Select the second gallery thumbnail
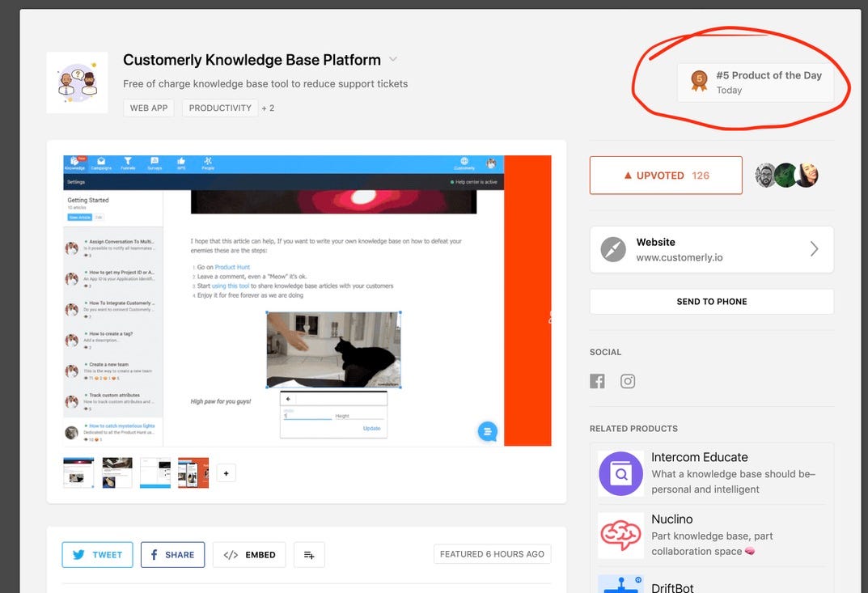Image resolution: width=868 pixels, height=593 pixels. coord(117,472)
